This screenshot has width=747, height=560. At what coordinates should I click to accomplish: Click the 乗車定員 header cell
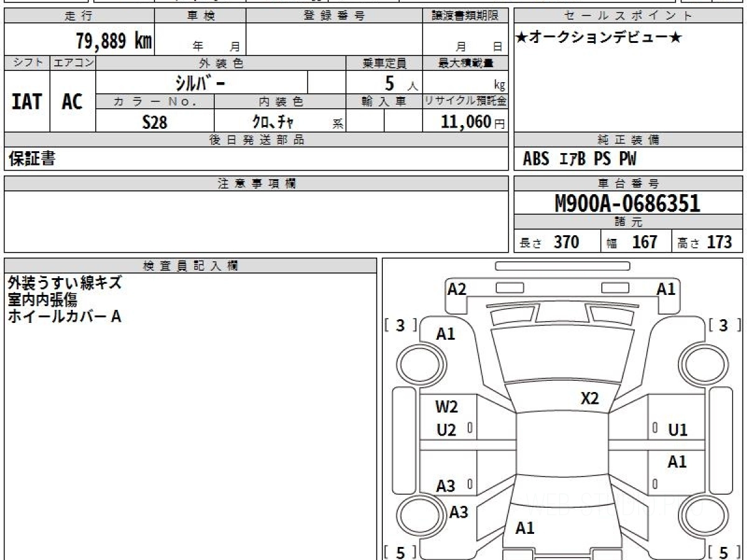pos(384,63)
